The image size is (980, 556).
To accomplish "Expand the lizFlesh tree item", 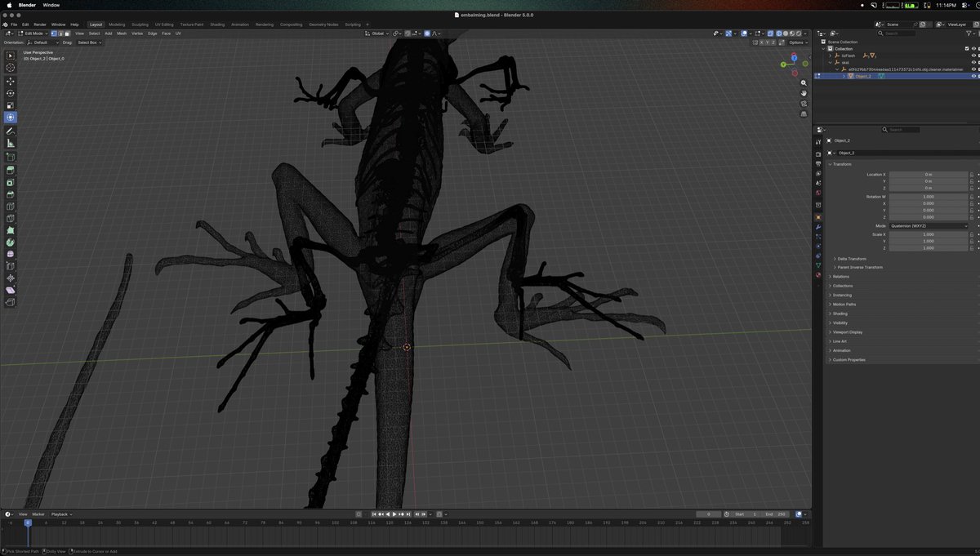I will coord(830,56).
